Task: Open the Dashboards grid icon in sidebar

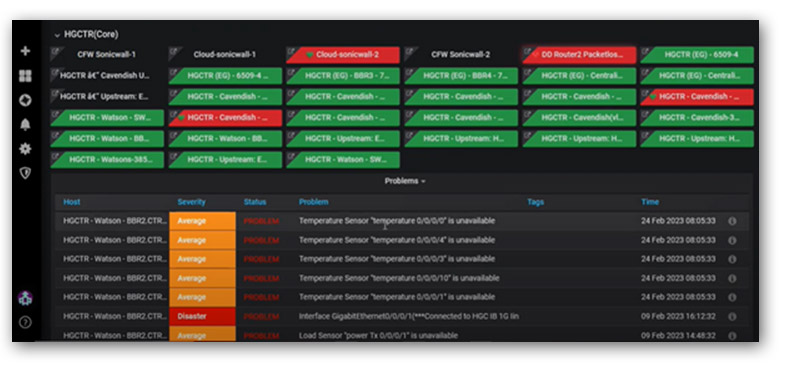Action: tap(25, 76)
